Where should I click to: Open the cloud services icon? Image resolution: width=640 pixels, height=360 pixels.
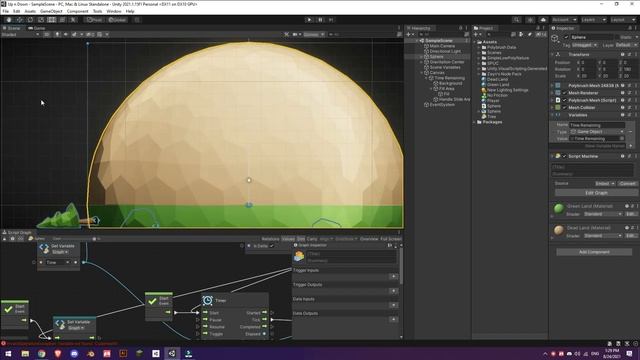point(543,20)
